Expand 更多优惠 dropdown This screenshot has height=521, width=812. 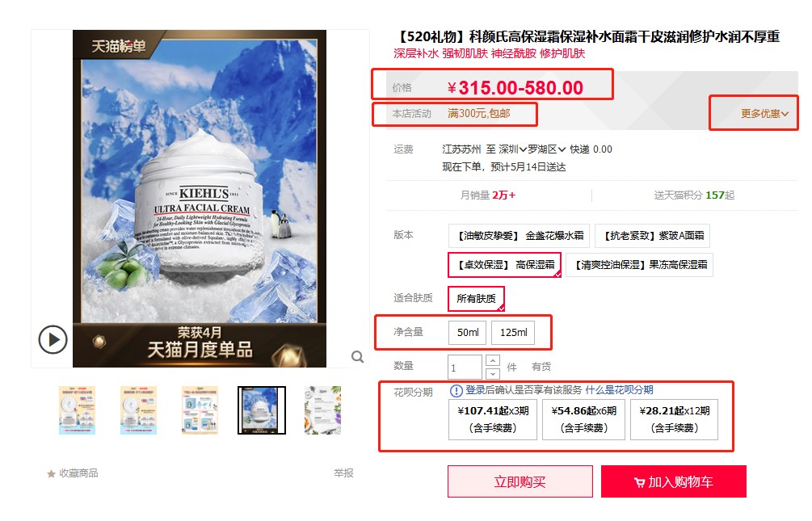[x=764, y=114]
